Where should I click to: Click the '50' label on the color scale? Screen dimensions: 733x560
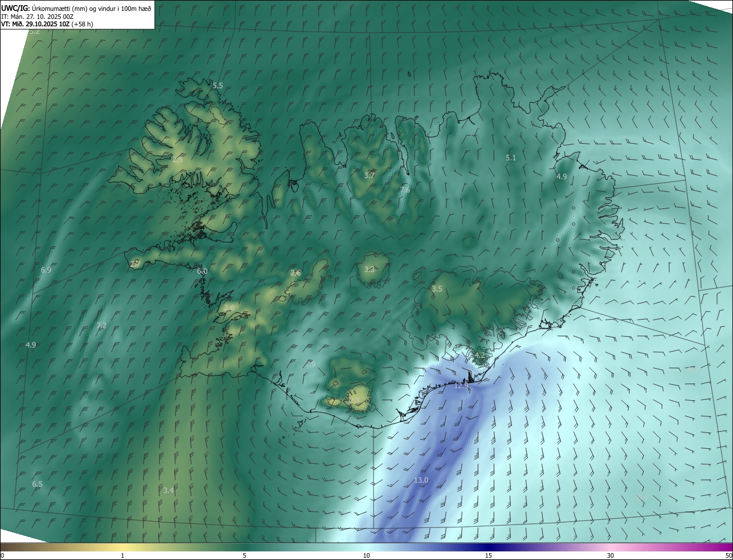[728, 555]
